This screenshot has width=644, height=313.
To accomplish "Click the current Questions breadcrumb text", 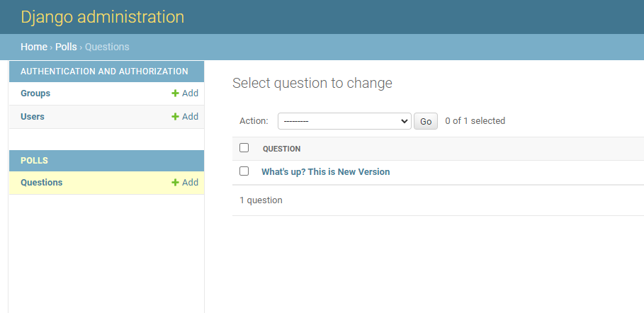I will [x=107, y=47].
